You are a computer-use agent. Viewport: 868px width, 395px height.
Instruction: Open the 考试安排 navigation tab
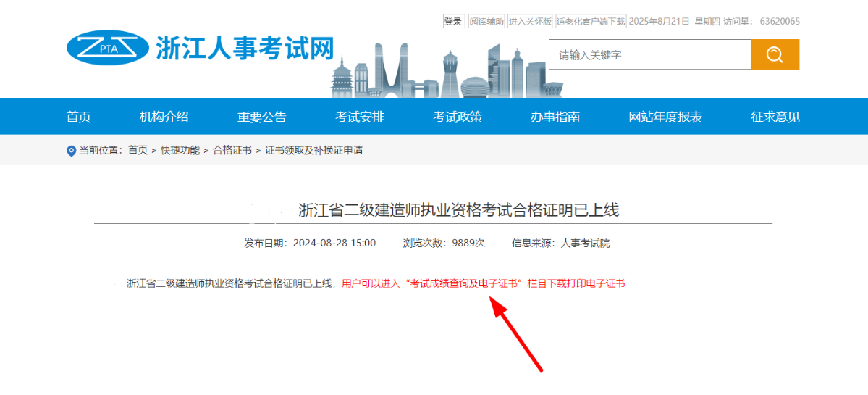360,117
